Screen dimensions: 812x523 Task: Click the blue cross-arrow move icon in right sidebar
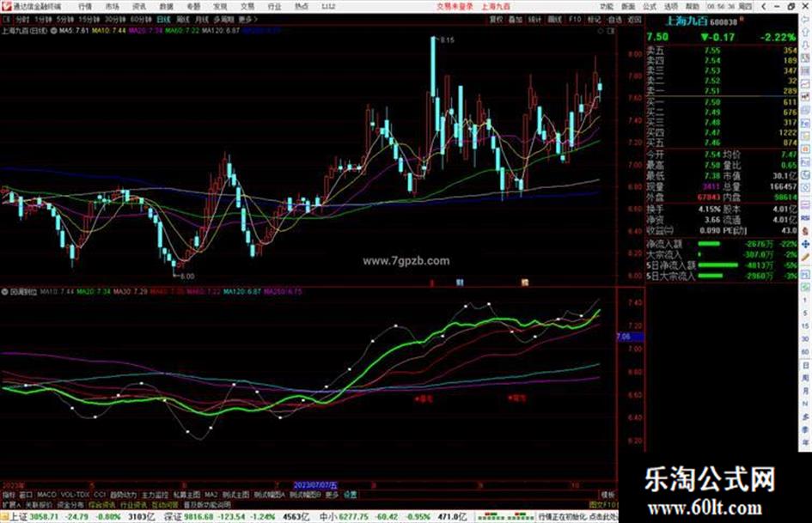click(806, 244)
